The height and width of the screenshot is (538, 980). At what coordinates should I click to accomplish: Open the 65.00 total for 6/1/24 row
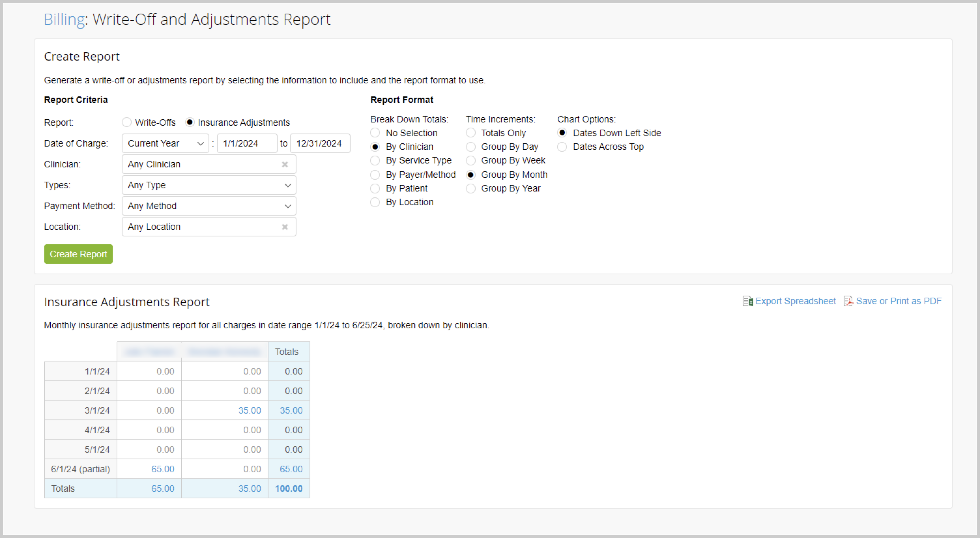(x=291, y=469)
